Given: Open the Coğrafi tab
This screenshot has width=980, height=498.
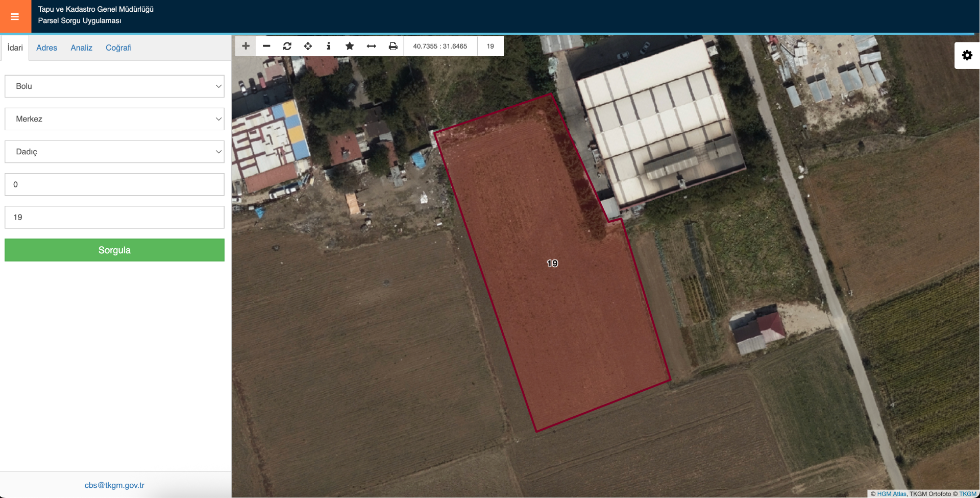Looking at the screenshot, I should point(118,48).
